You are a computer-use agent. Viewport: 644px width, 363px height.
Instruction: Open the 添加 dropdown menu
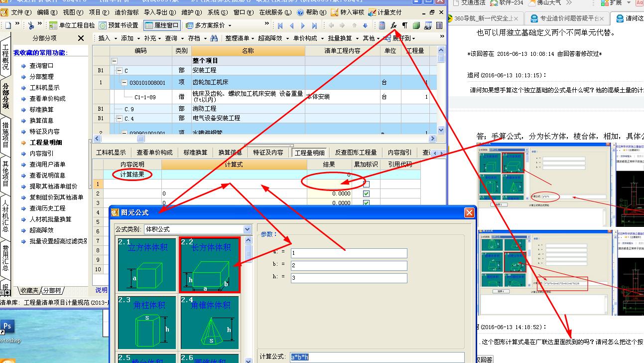click(130, 38)
